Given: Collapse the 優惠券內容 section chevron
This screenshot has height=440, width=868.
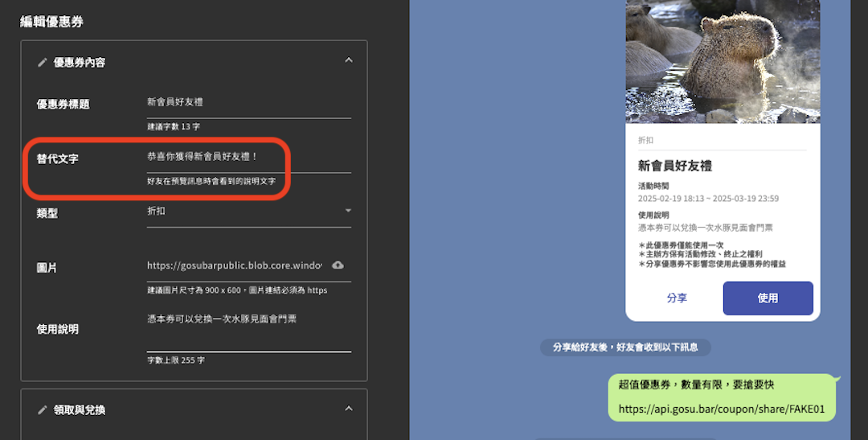Looking at the screenshot, I should [x=349, y=60].
